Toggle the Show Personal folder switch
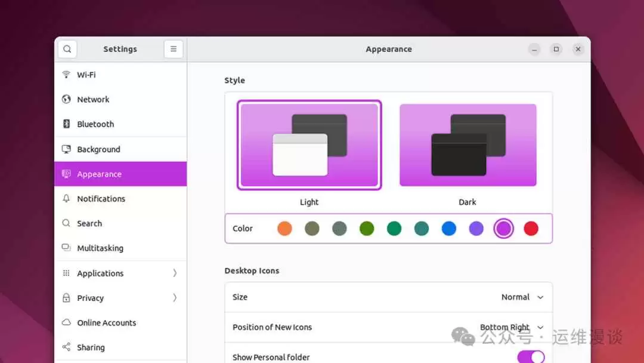The width and height of the screenshot is (644, 363). click(530, 357)
